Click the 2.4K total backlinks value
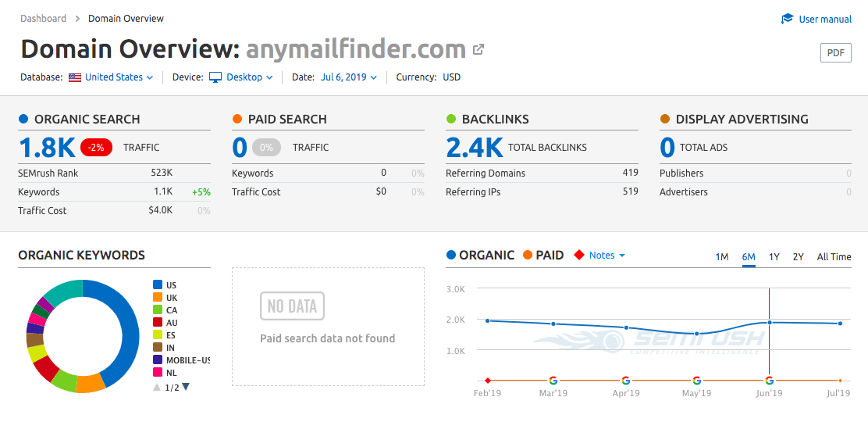The width and height of the screenshot is (868, 422). click(x=475, y=148)
